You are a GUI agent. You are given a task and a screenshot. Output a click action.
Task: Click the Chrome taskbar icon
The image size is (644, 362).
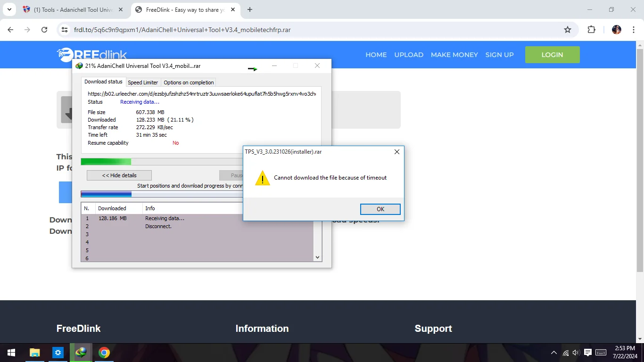(104, 353)
